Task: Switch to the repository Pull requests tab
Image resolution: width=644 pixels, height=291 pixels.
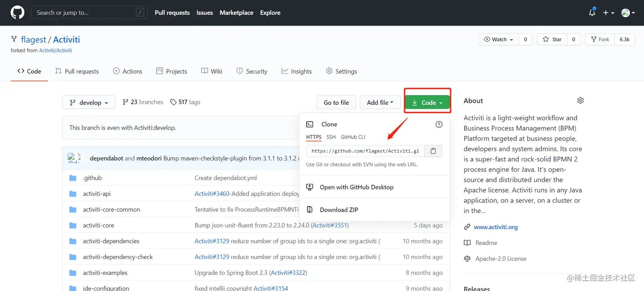Action: 77,71
